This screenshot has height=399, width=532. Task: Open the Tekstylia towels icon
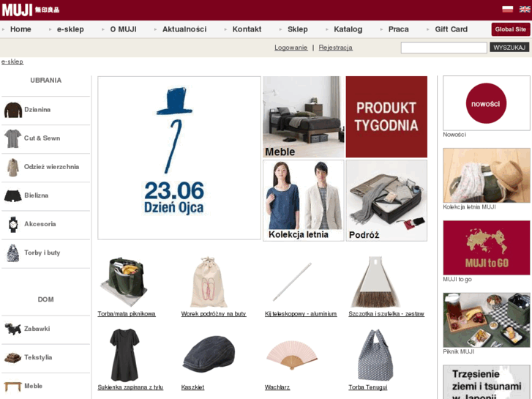[x=13, y=357]
